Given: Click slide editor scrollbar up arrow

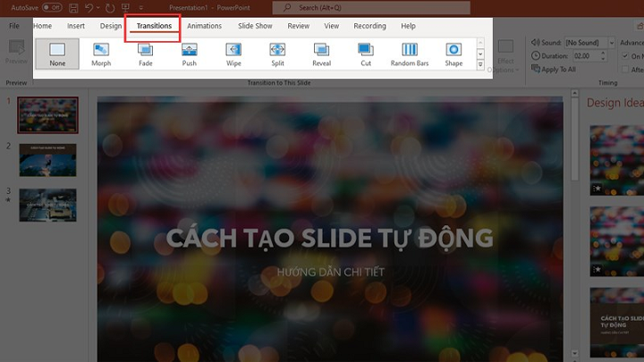Looking at the screenshot, I should click(574, 93).
